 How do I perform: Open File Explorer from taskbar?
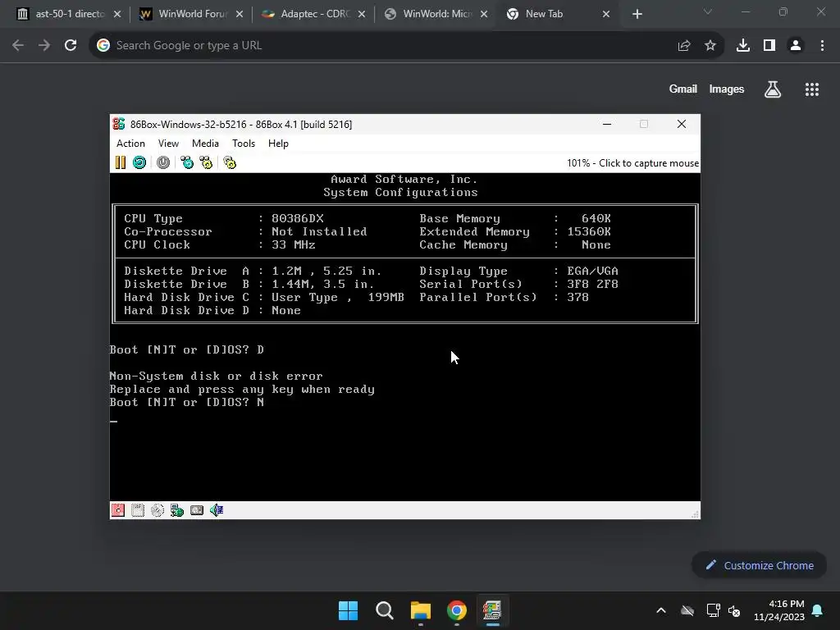click(421, 610)
